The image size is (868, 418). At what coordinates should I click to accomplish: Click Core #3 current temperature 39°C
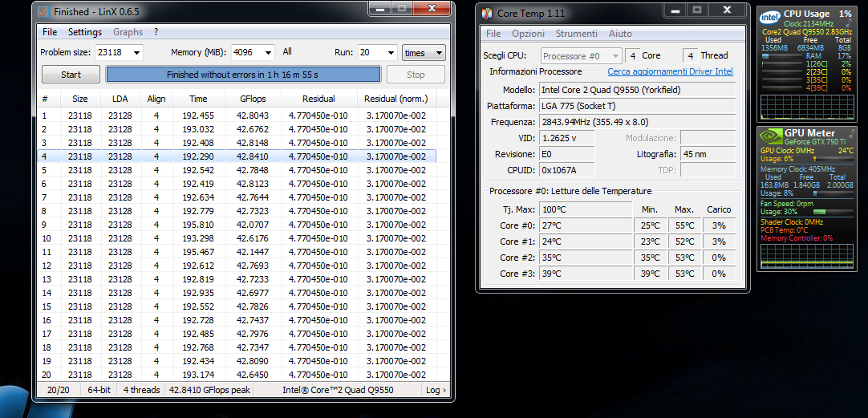click(585, 274)
